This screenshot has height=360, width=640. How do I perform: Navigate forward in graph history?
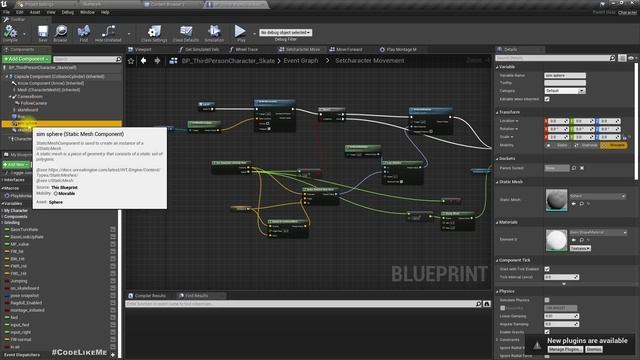[x=157, y=60]
